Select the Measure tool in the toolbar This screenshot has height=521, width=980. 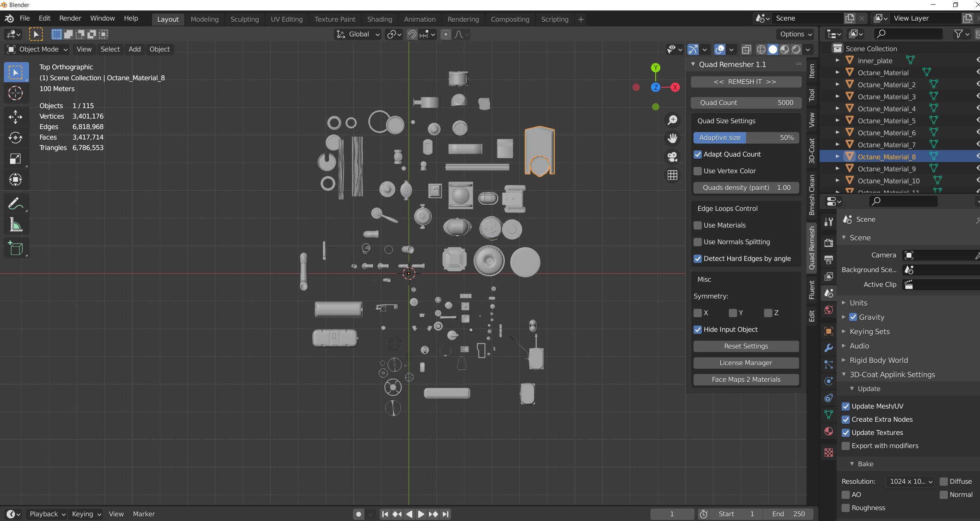pyautogui.click(x=16, y=225)
